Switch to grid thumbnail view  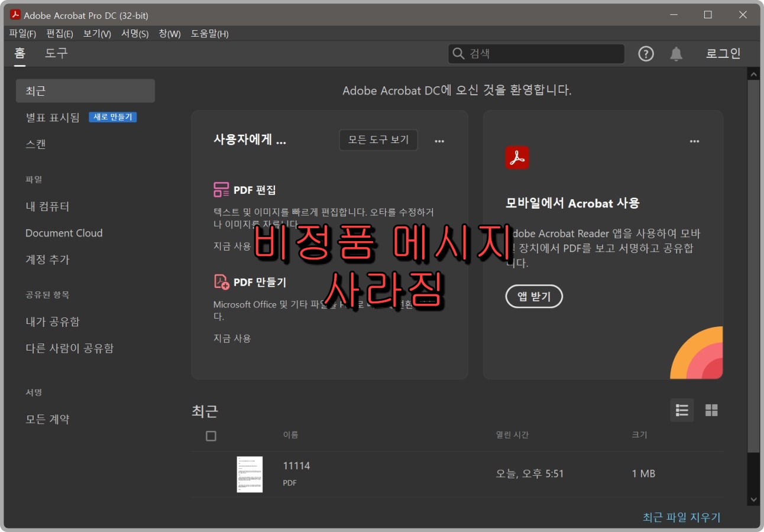(711, 410)
